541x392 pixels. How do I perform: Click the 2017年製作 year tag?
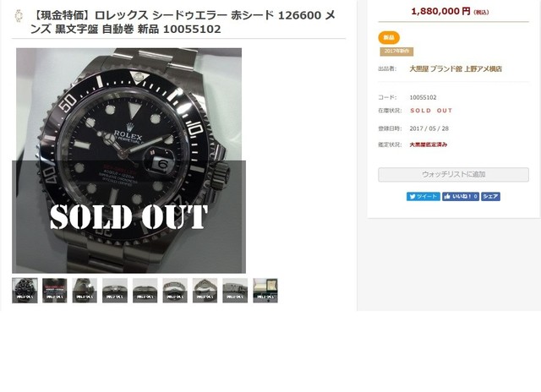tap(396, 52)
